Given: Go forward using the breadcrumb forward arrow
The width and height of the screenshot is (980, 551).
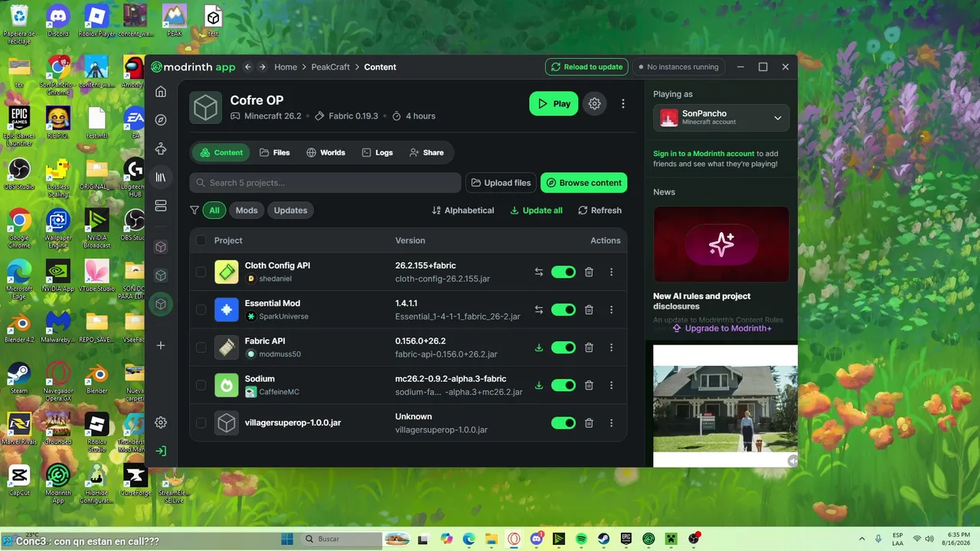Looking at the screenshot, I should point(263,67).
